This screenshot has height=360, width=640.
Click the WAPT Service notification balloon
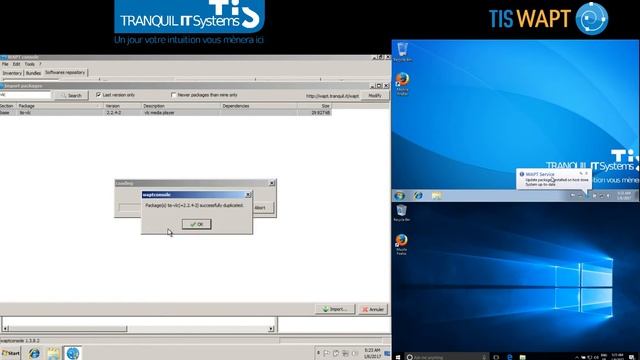[x=554, y=179]
